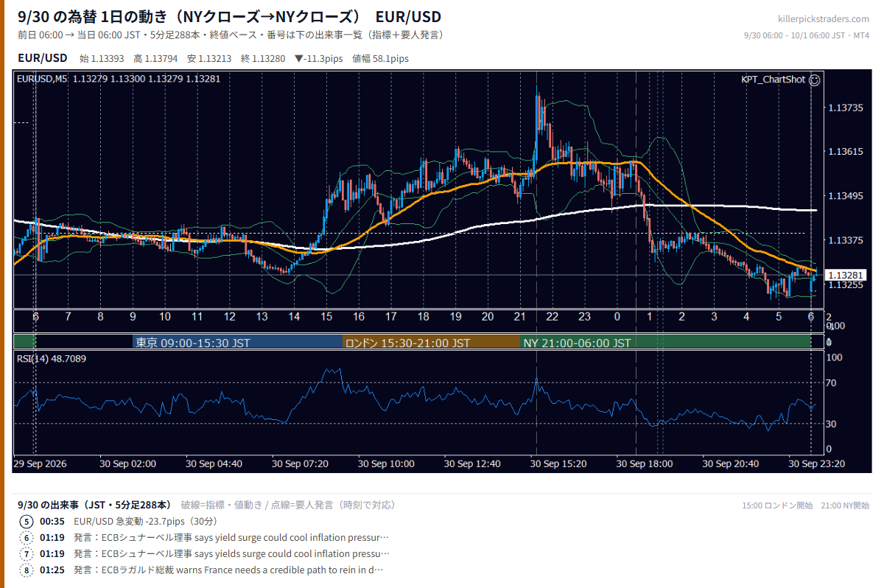Click the 30 Sep 10:00 time axis label
Image resolution: width=884 pixels, height=588 pixels.
(387, 464)
